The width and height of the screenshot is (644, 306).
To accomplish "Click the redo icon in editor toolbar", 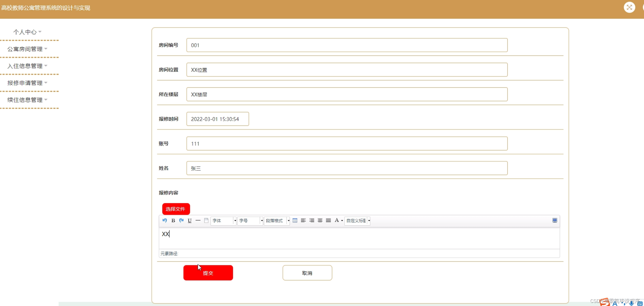I will (x=181, y=220).
